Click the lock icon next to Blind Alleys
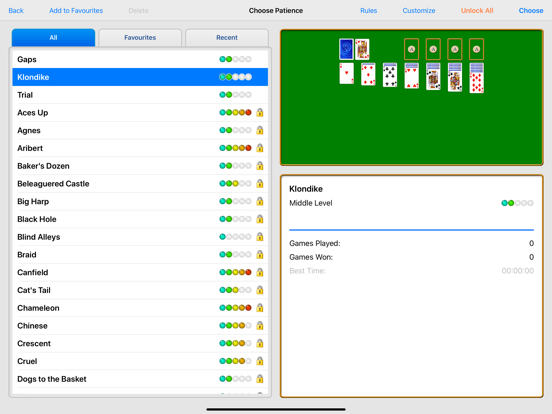 pos(260,237)
